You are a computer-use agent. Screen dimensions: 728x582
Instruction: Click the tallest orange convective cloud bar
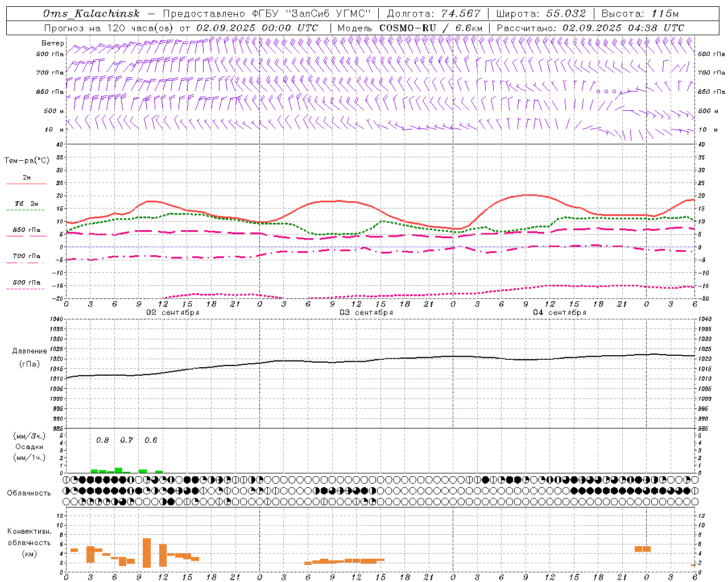147,552
